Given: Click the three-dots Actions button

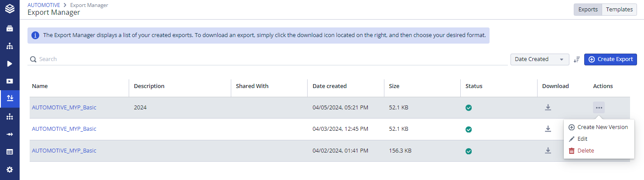Looking at the screenshot, I should tap(599, 108).
